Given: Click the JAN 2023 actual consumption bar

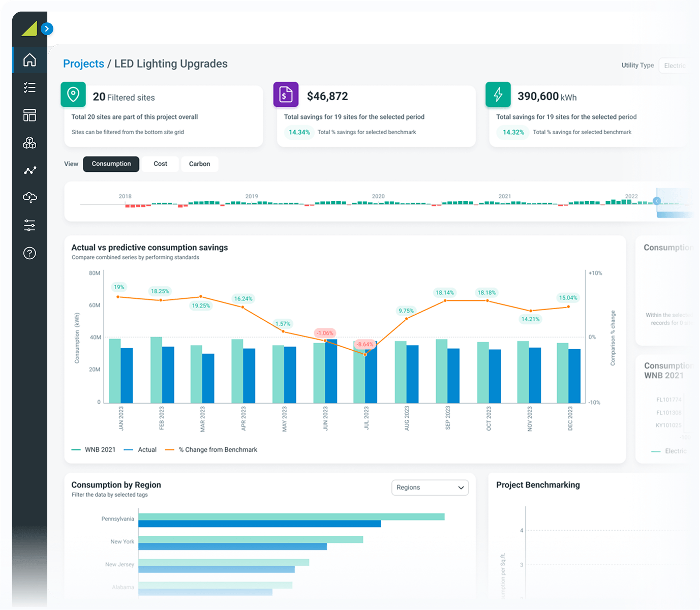Looking at the screenshot, I should click(x=127, y=376).
